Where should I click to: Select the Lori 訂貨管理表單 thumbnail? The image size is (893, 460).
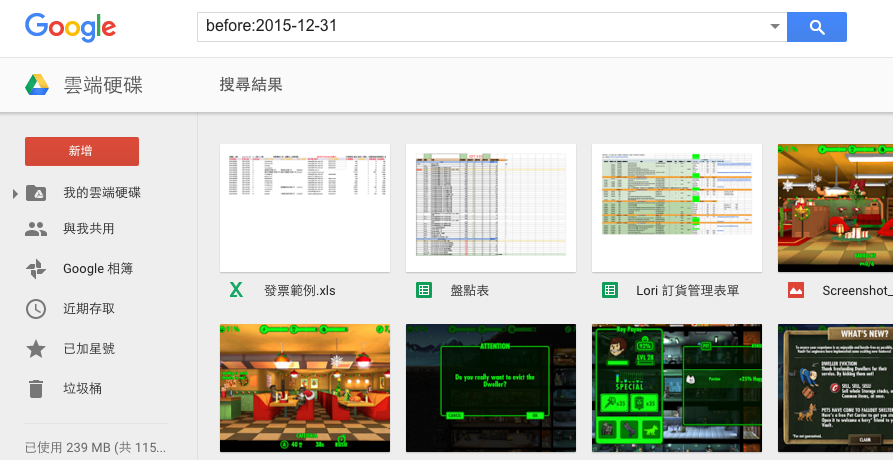pyautogui.click(x=677, y=208)
